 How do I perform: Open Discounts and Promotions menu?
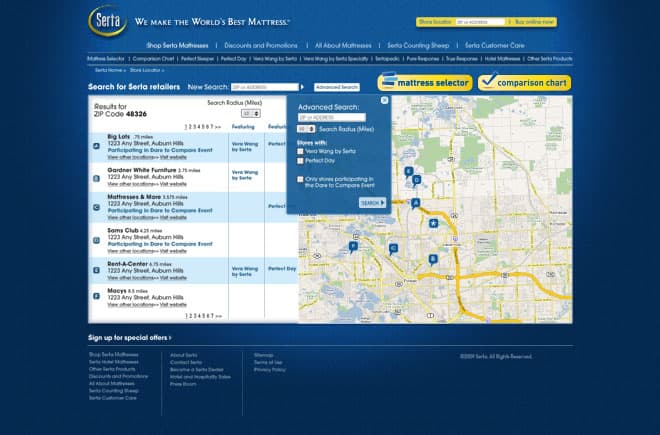coord(261,45)
